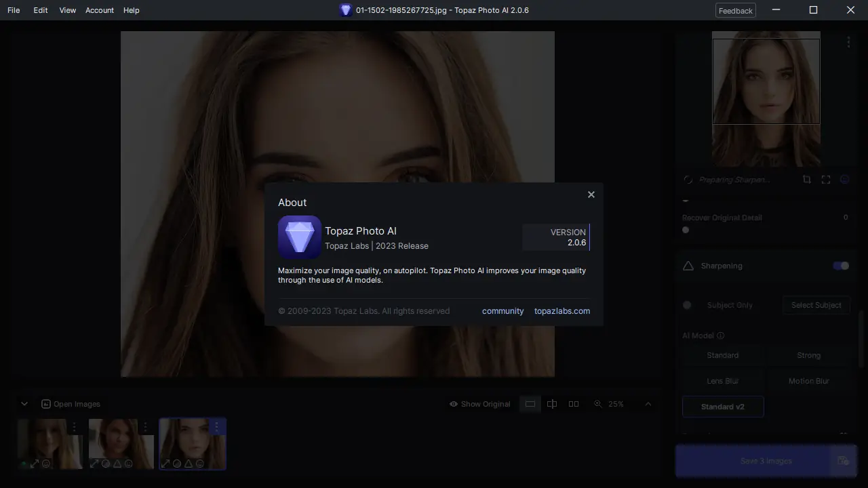Screen dimensions: 868x488
Task: Click the 25% zoom level
Action: pos(616,404)
